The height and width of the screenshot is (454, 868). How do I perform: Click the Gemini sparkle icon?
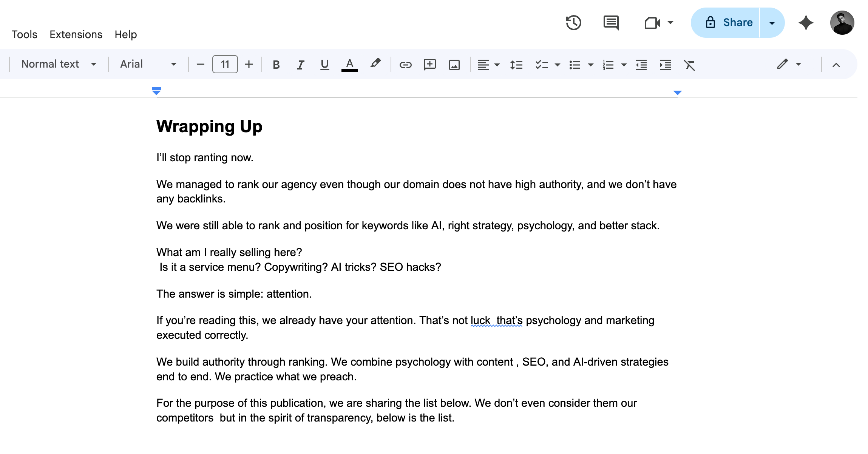[806, 23]
